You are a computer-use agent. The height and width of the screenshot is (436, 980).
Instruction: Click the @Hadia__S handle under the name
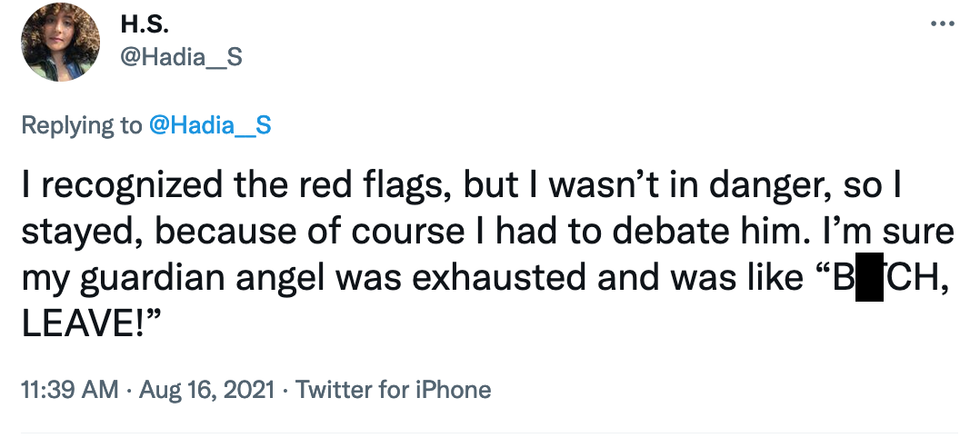coord(180,57)
